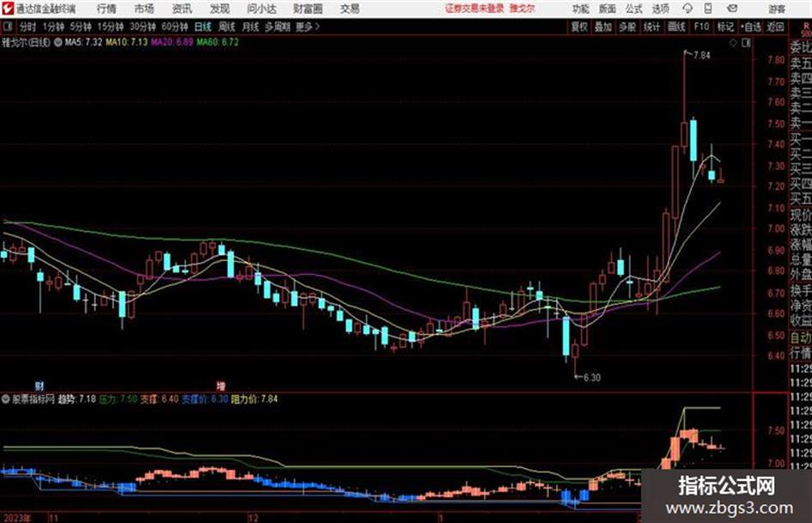
Task: Switch to 15分钟 period tab
Action: (111, 27)
